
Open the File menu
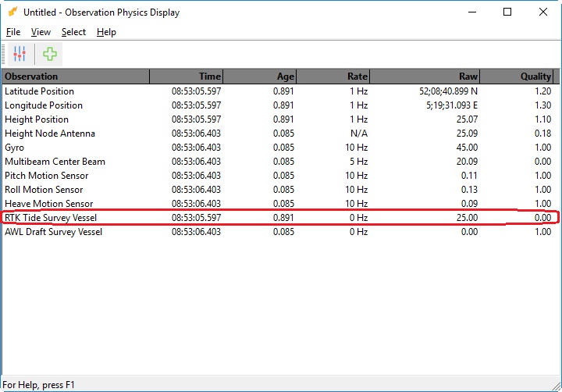tap(13, 32)
